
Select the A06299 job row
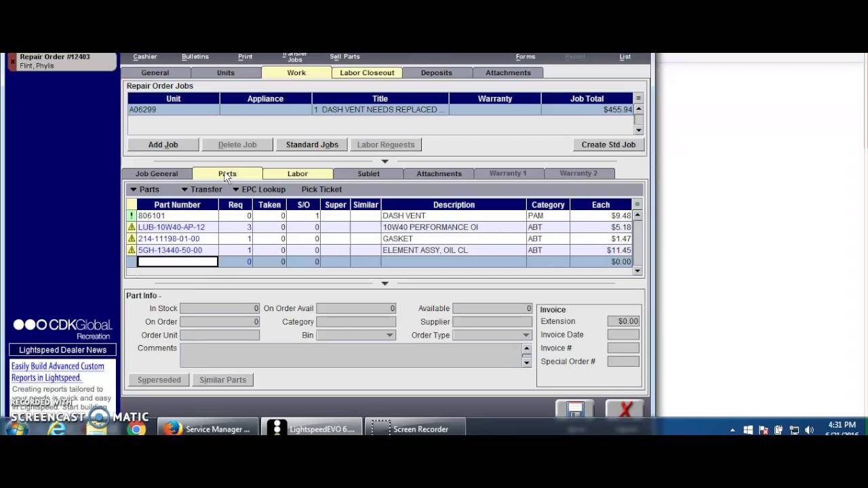[x=380, y=109]
